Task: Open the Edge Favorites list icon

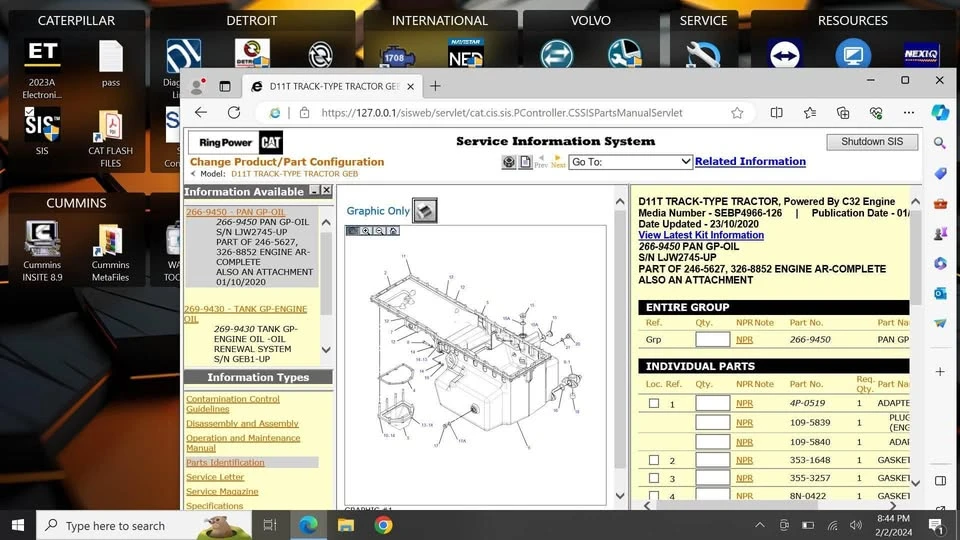Action: 809,113
